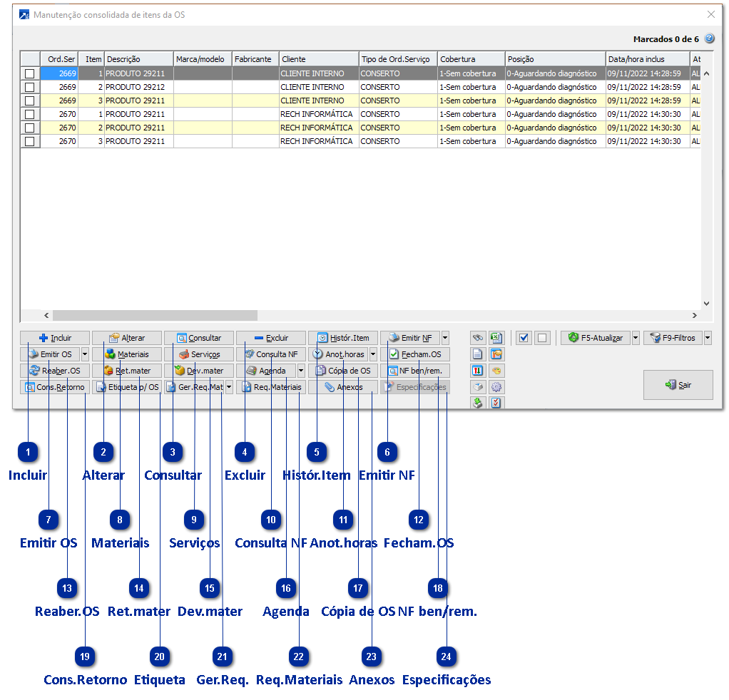Screen dimensions: 729x700
Task: Click the Serviços button
Action: pos(199,354)
